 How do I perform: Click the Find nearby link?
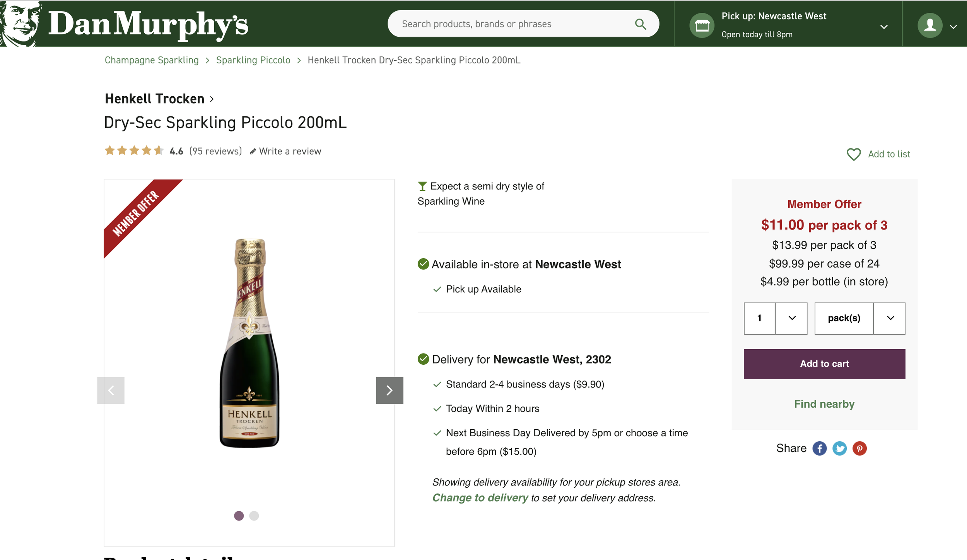point(824,404)
